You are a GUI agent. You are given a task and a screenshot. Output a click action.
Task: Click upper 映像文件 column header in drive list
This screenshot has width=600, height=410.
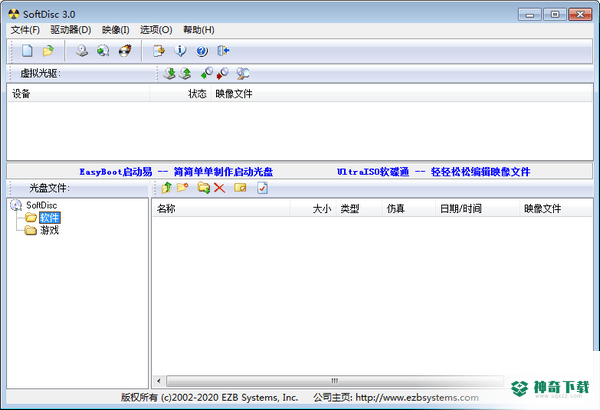[402, 94]
